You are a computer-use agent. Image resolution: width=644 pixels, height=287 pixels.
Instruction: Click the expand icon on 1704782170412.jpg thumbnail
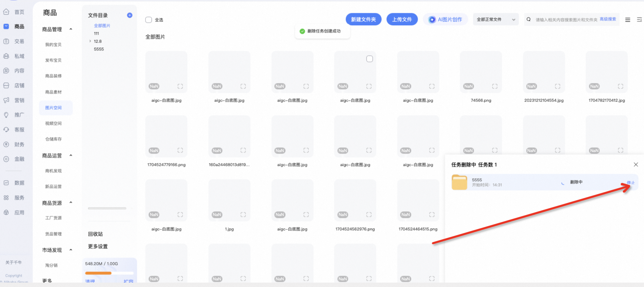(621, 86)
